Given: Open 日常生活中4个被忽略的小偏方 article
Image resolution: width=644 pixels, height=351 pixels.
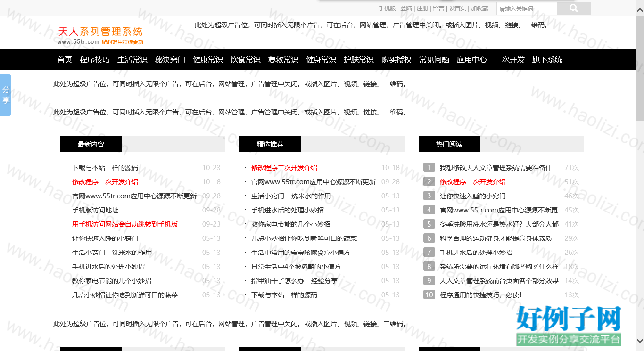Looking at the screenshot, I should [x=296, y=267].
